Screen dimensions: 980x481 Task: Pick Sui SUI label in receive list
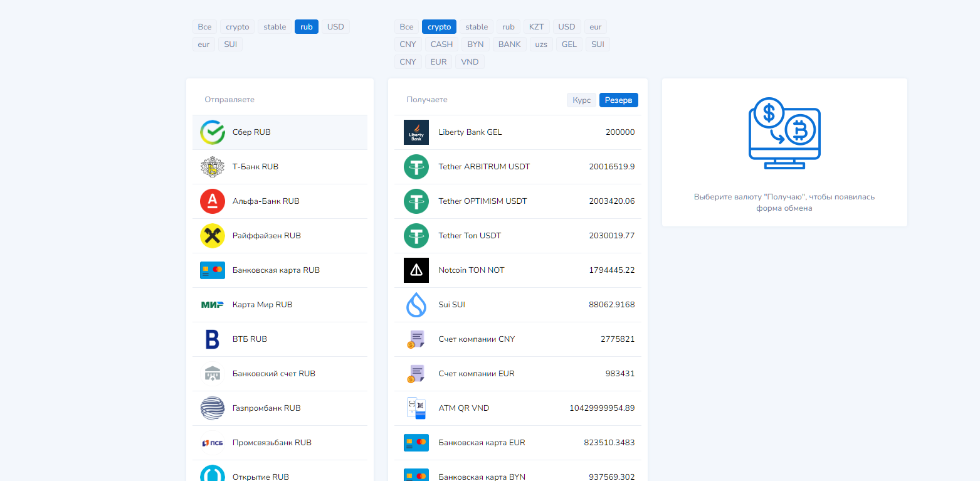tap(451, 305)
